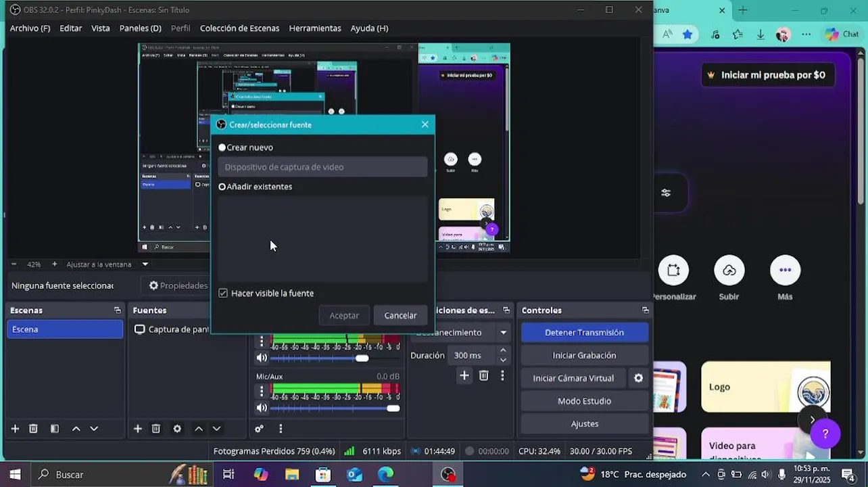Pop out the Controles dock icon
This screenshot has height=487, width=868.
645,310
